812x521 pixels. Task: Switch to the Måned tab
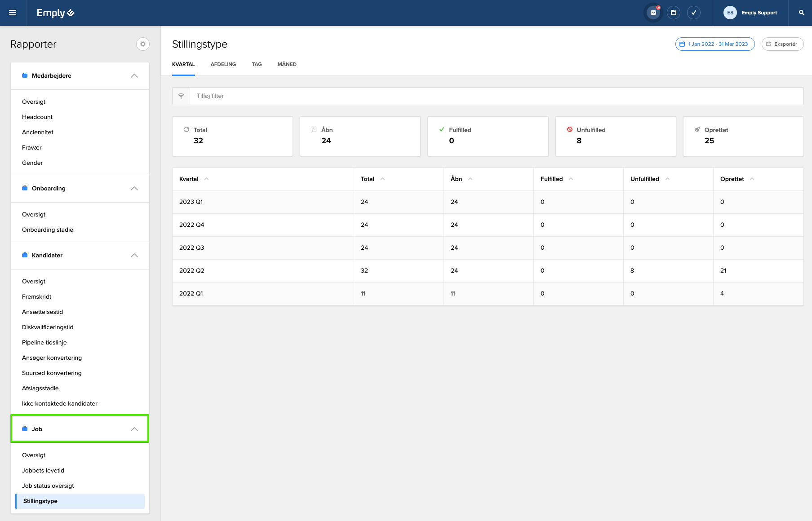287,64
